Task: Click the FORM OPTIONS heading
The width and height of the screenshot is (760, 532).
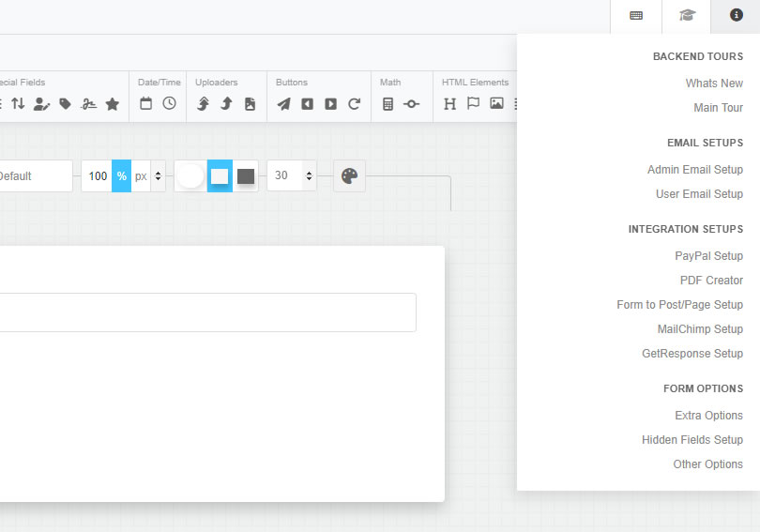Action: (x=704, y=388)
